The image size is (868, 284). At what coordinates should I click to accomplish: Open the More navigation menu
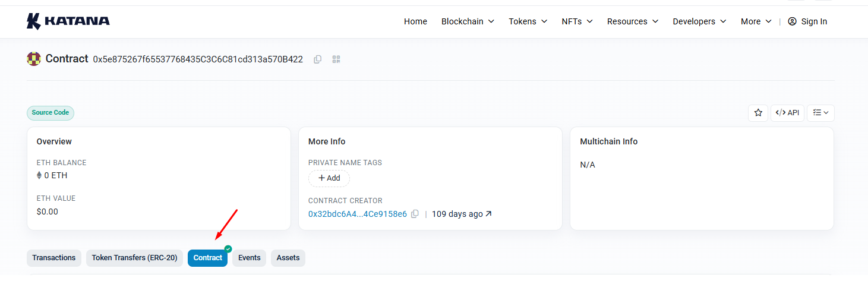tap(756, 21)
